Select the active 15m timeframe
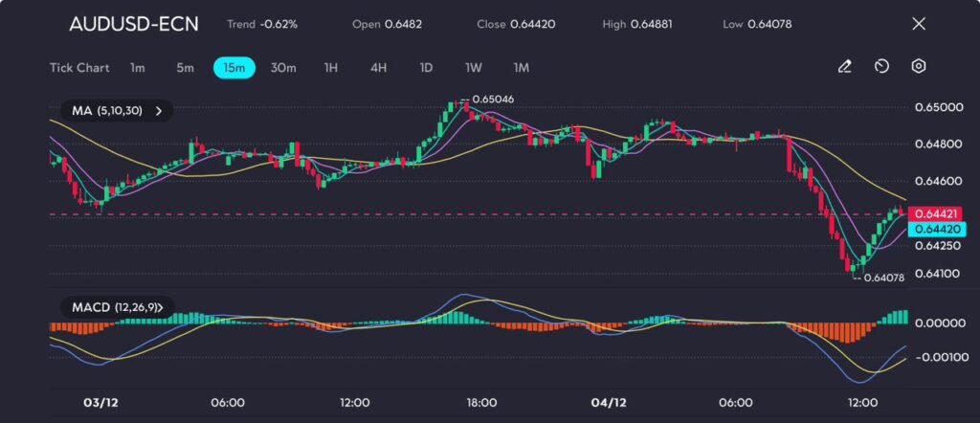 click(x=234, y=68)
